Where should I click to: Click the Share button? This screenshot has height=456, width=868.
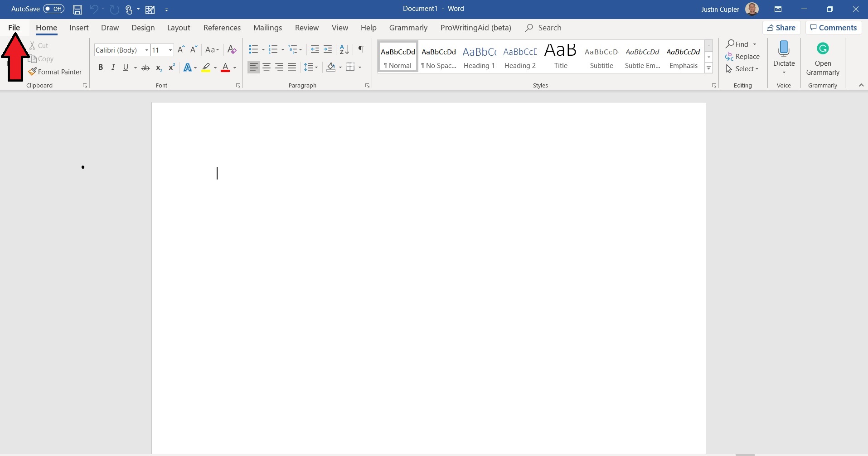tap(781, 28)
